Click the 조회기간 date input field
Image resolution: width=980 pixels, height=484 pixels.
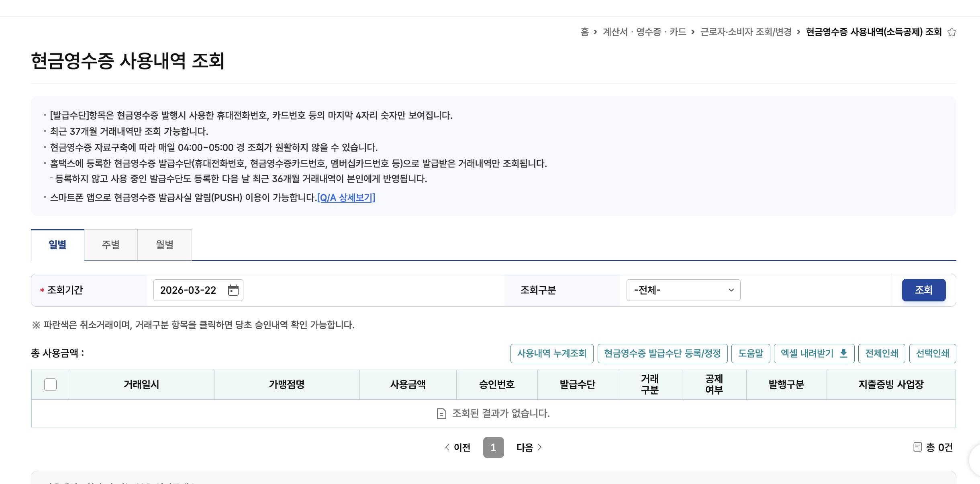point(188,290)
